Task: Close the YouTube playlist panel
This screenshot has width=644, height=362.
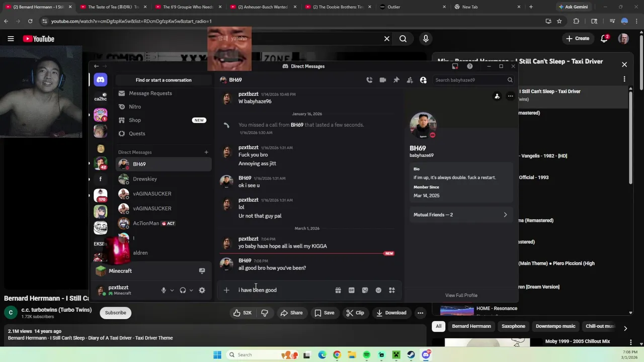Action: click(x=624, y=64)
